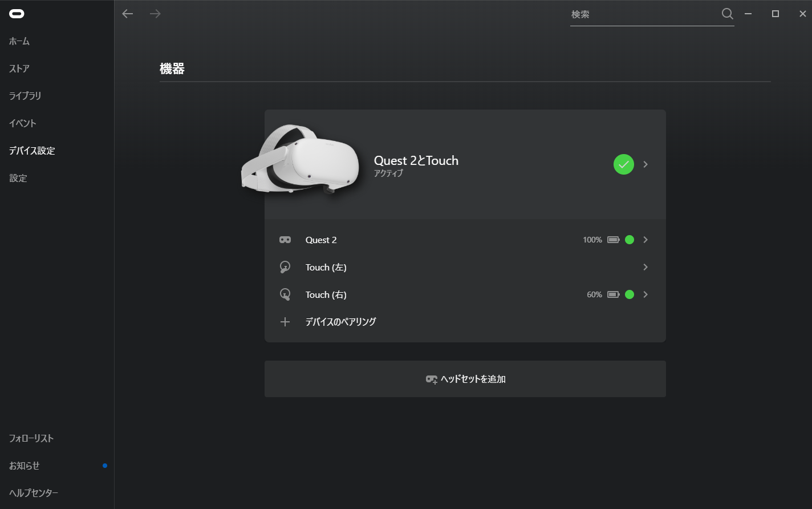Click the 60% battery value
The image size is (812, 509).
click(594, 294)
